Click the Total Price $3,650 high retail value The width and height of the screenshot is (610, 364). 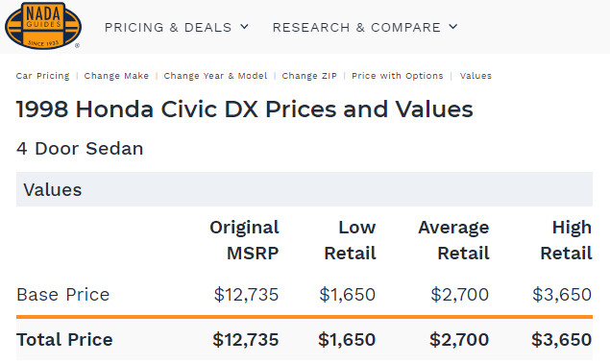coord(562,339)
